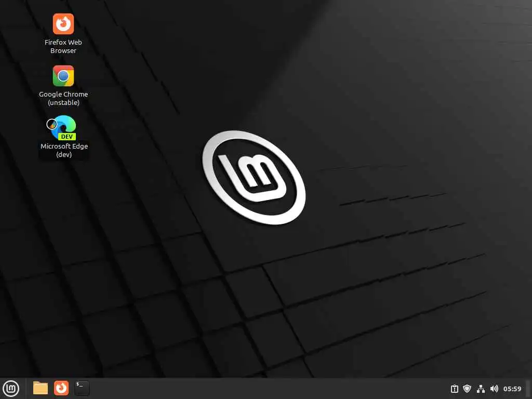
Task: Open the file manager from the panel
Action: pos(41,388)
